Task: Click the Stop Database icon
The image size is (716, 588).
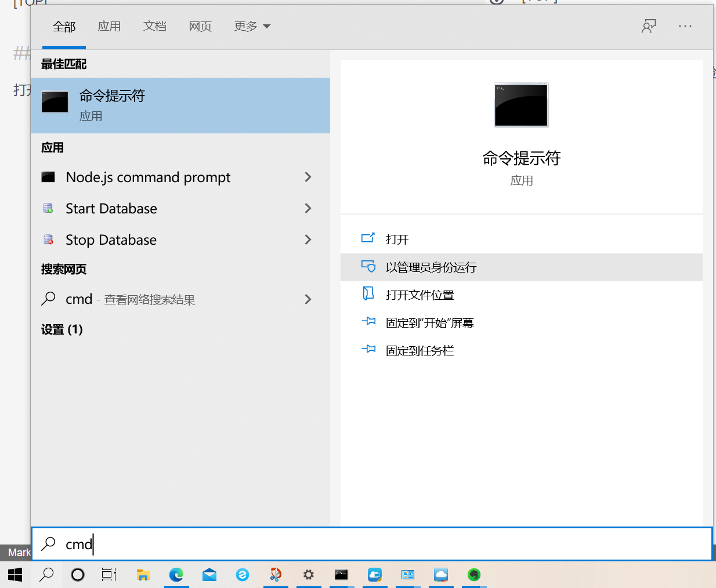Action: [x=48, y=239]
